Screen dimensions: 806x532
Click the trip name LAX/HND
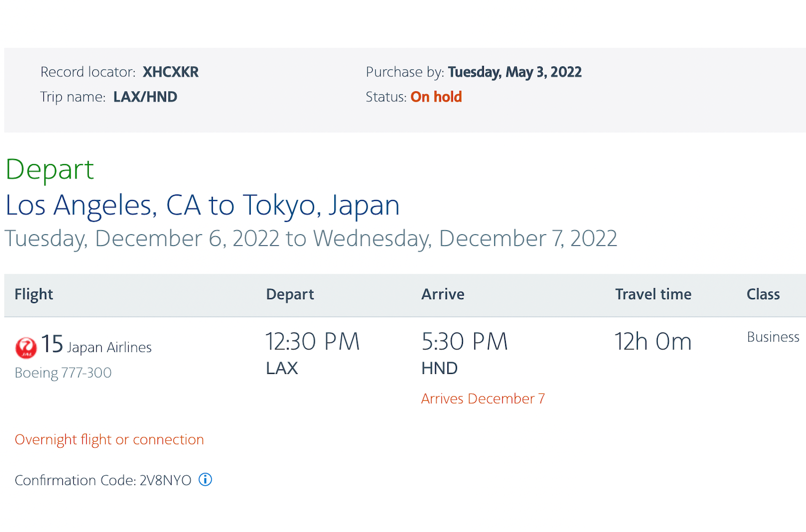145,97
